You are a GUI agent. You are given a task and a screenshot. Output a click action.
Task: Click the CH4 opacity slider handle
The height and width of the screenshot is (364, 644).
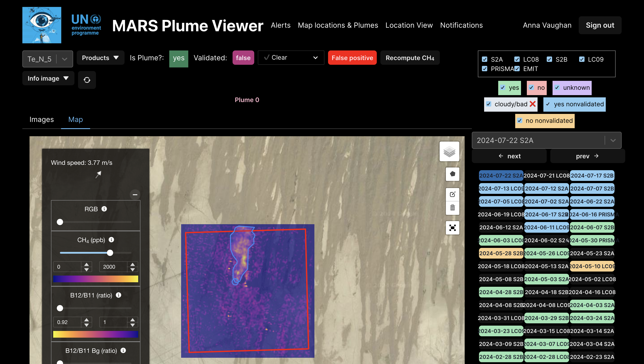pos(110,253)
